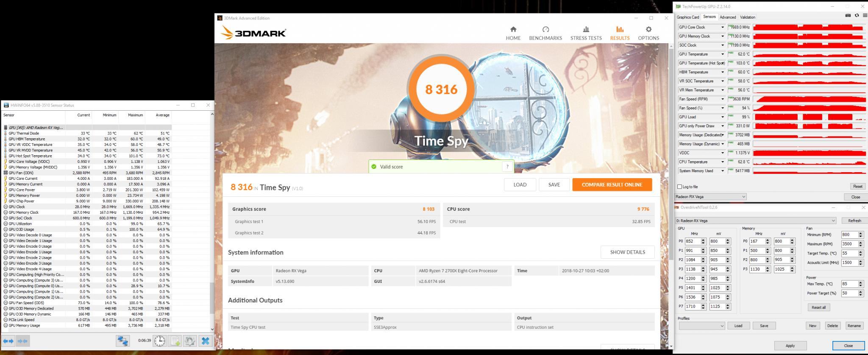Screen dimensions: 868x355
Task: Click 3DMark Advanced Edition title bar icon
Action: click(220, 18)
